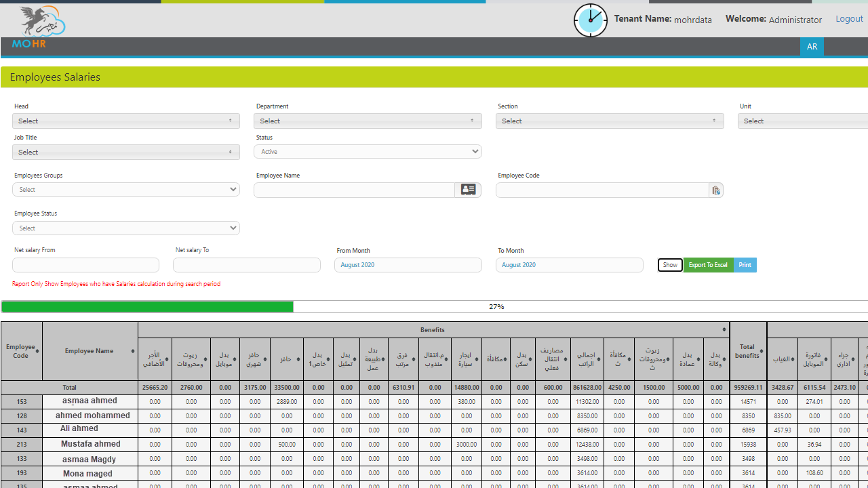Sort the اجمالي الراتب column
The width and height of the screenshot is (868, 488).
(599, 359)
